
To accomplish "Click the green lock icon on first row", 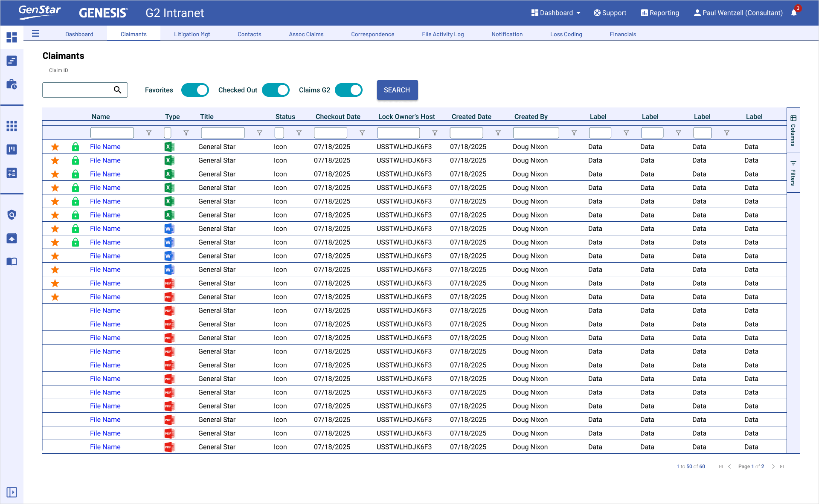I will coord(76,147).
